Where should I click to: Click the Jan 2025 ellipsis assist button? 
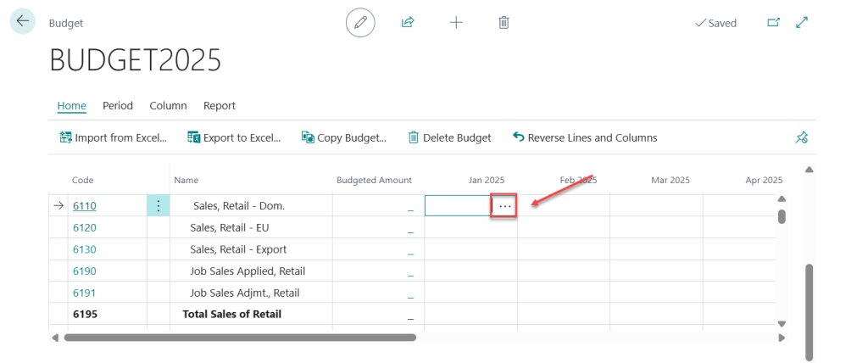click(x=504, y=206)
